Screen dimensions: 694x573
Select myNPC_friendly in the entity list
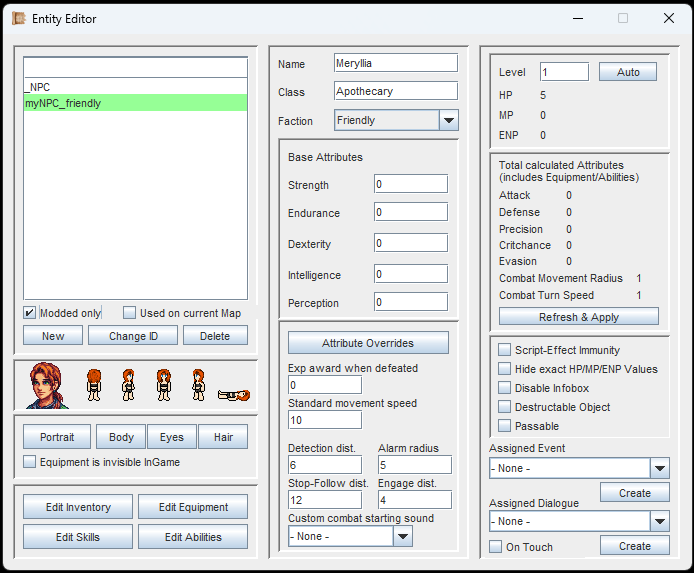[x=135, y=103]
